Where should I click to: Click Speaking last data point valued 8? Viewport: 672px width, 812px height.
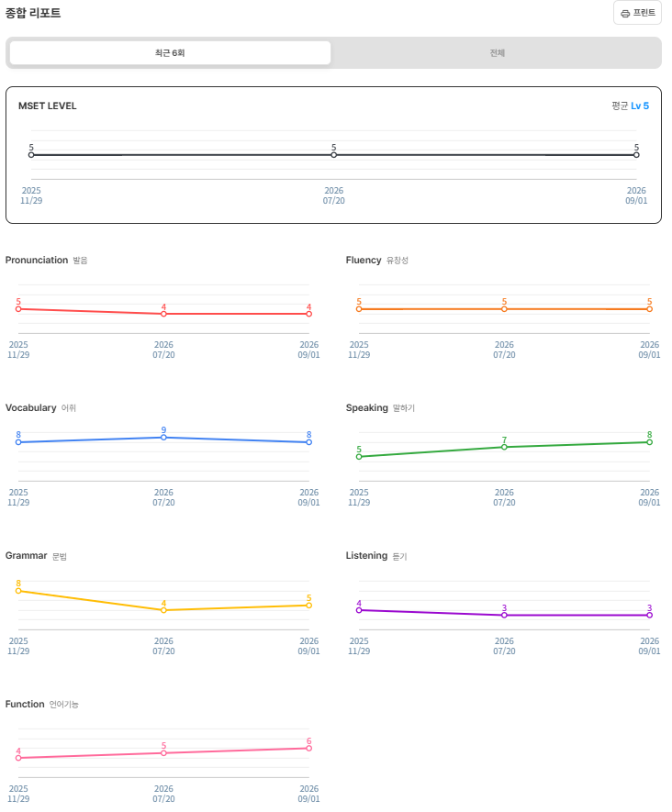pos(649,442)
